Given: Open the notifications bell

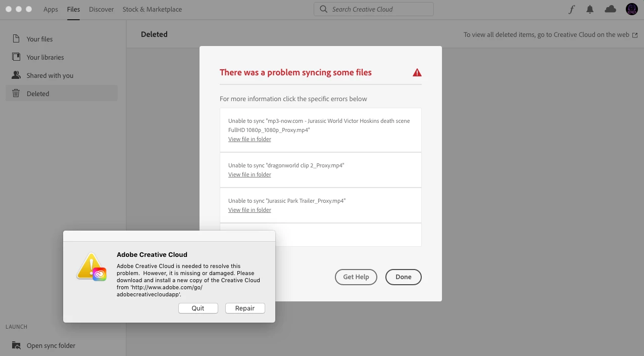Looking at the screenshot, I should click(x=590, y=9).
